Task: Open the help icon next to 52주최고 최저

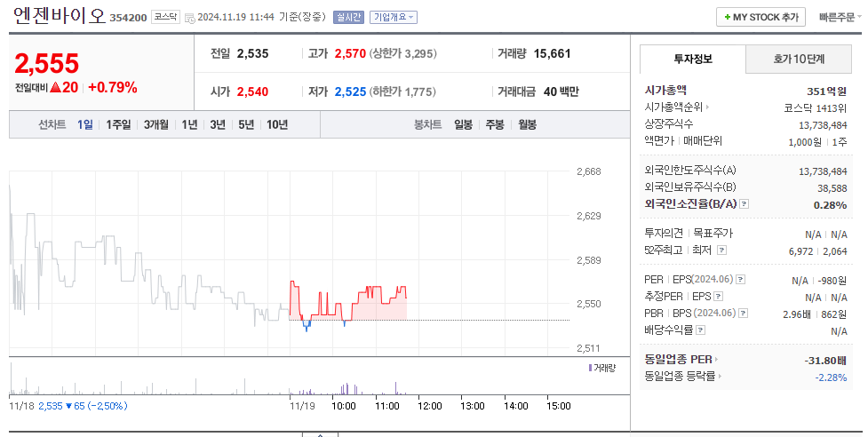Action: (721, 250)
